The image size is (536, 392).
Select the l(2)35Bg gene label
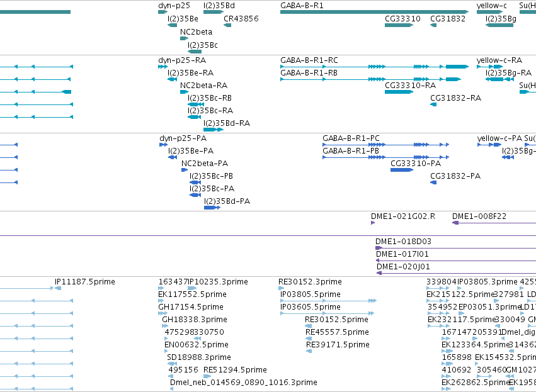point(501,19)
